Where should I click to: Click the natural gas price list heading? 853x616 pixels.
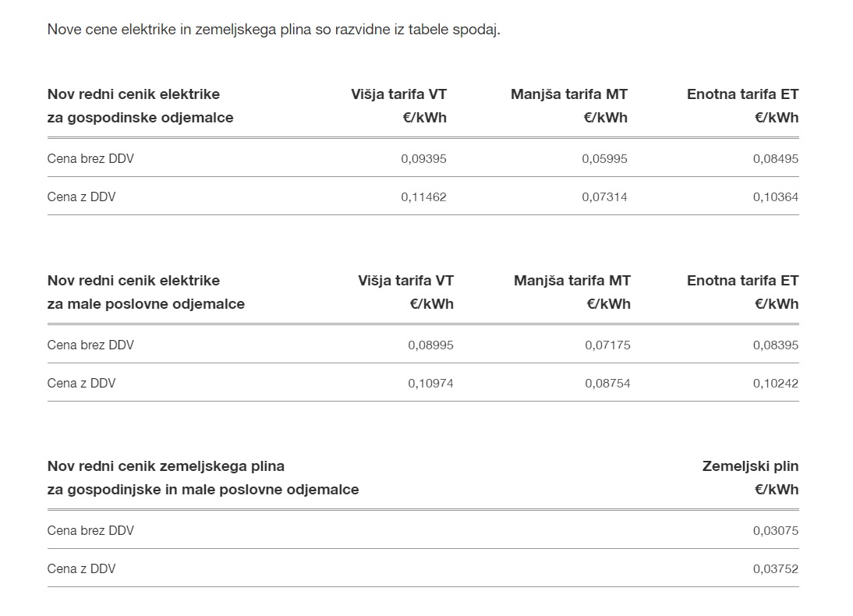point(203,478)
